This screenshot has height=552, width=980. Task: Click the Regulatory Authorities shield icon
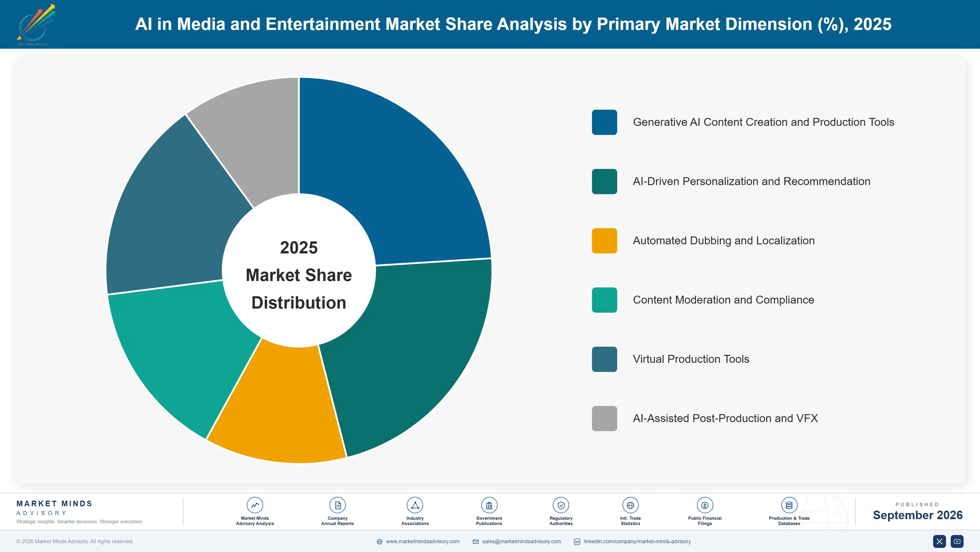561,505
